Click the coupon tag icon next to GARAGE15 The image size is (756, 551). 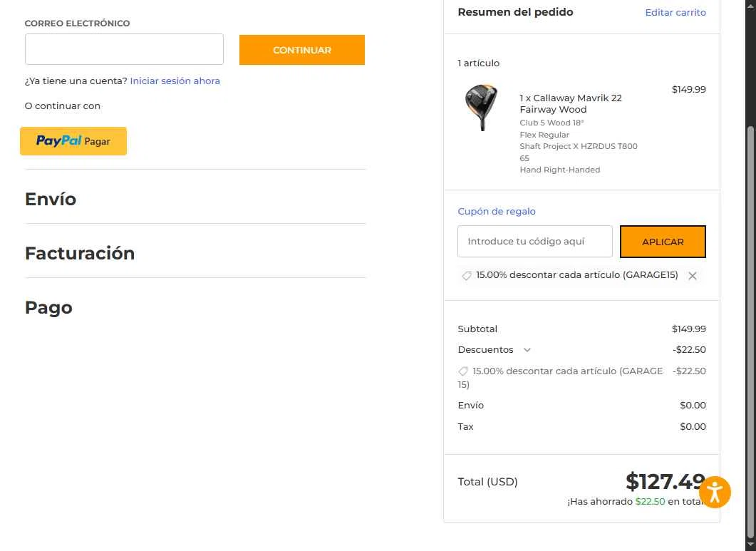[x=467, y=276]
